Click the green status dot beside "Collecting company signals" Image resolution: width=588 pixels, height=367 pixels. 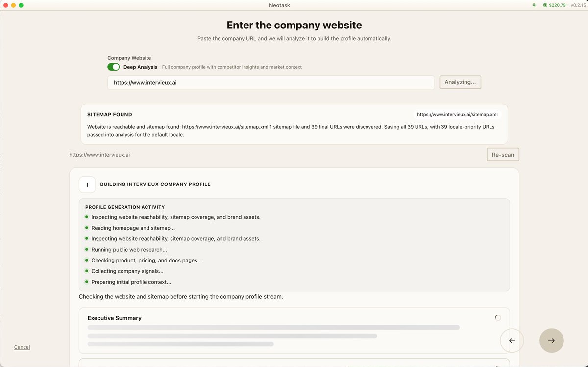click(x=87, y=271)
